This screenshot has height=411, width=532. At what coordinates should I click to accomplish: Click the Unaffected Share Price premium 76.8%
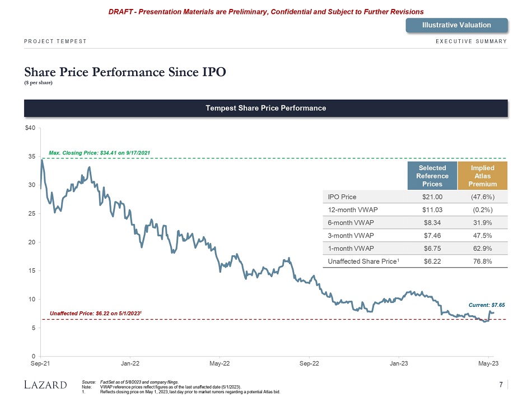482,261
